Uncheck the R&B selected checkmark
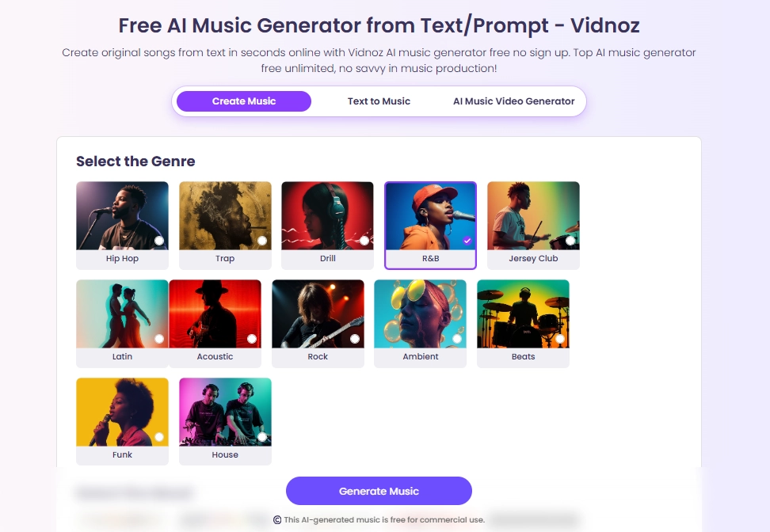The width and height of the screenshot is (770, 532). [467, 241]
